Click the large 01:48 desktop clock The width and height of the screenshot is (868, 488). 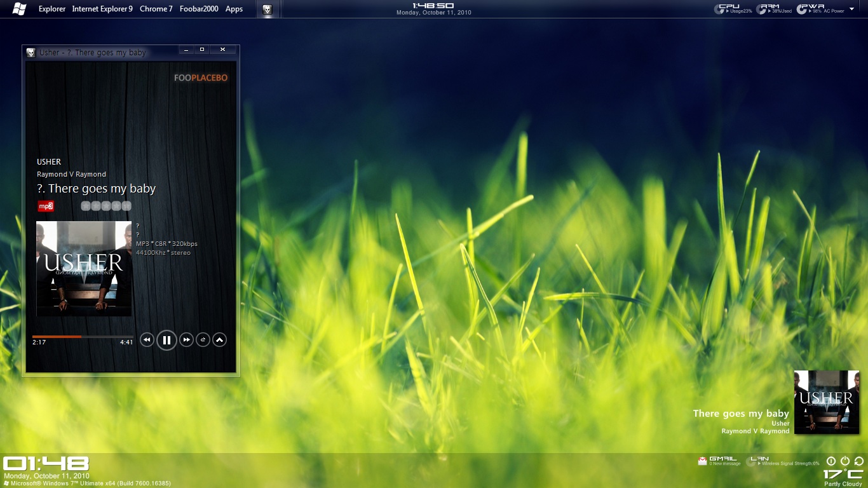(x=46, y=463)
